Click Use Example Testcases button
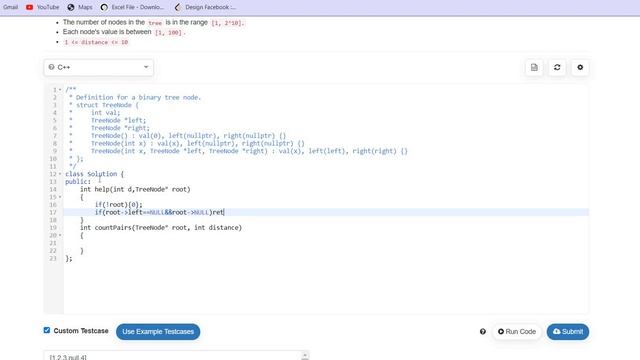Screen dimensions: 640x360 (x=158, y=331)
